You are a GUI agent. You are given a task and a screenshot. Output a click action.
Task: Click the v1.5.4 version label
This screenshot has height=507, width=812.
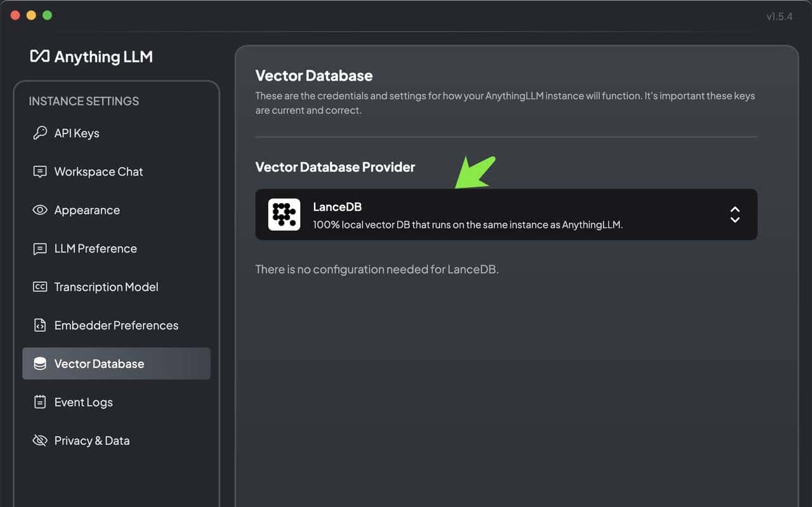coord(779,16)
